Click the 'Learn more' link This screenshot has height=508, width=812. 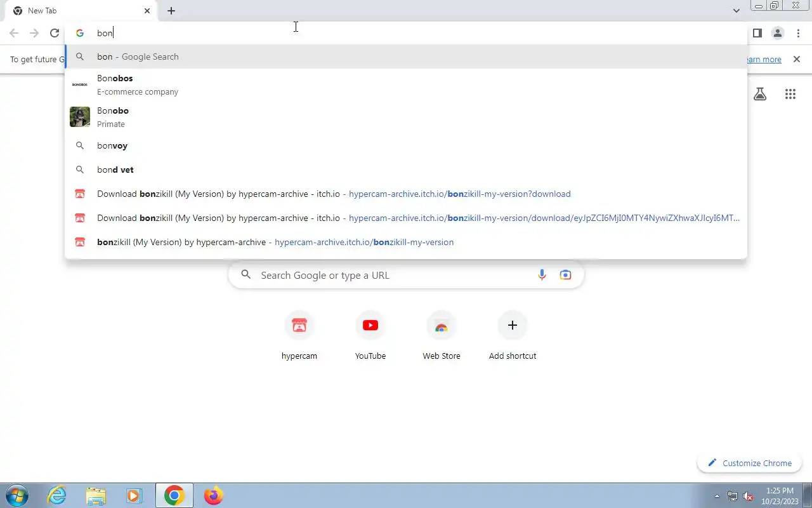tap(764, 59)
